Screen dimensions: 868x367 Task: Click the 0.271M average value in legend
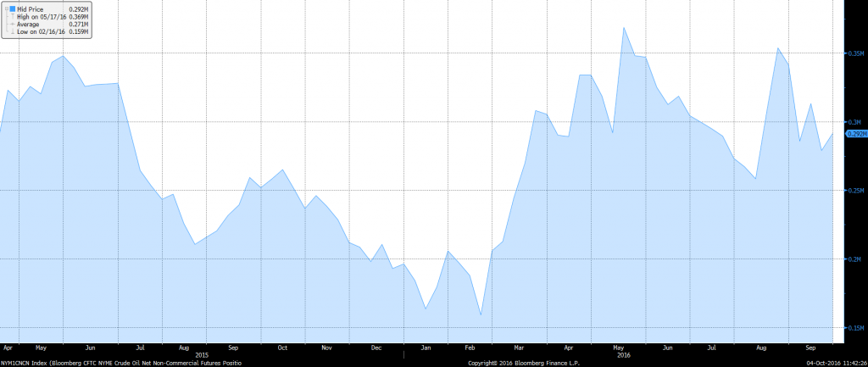[79, 25]
